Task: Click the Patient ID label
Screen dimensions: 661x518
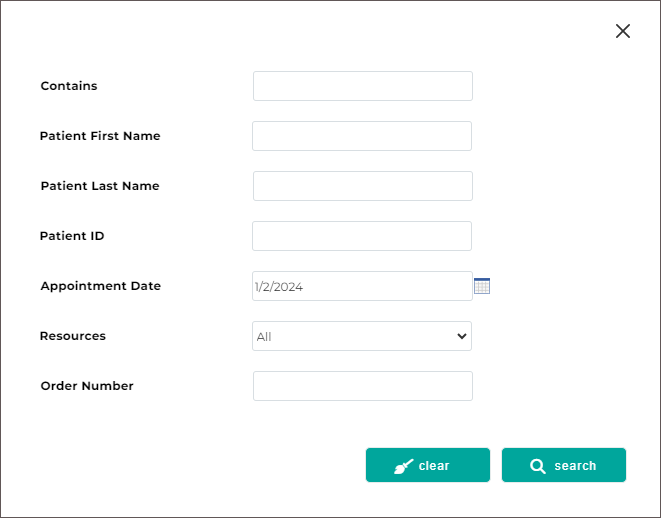Action: click(72, 236)
